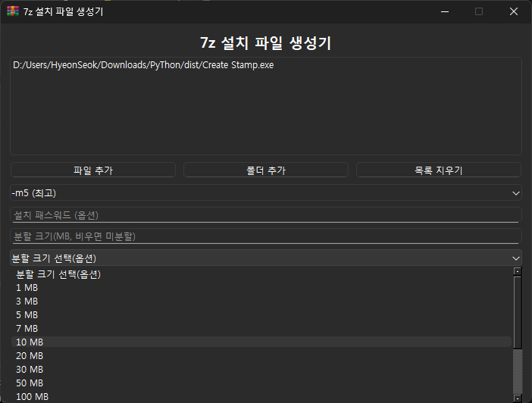Click the app icon in the title bar
This screenshot has width=532, height=403.
(x=13, y=11)
